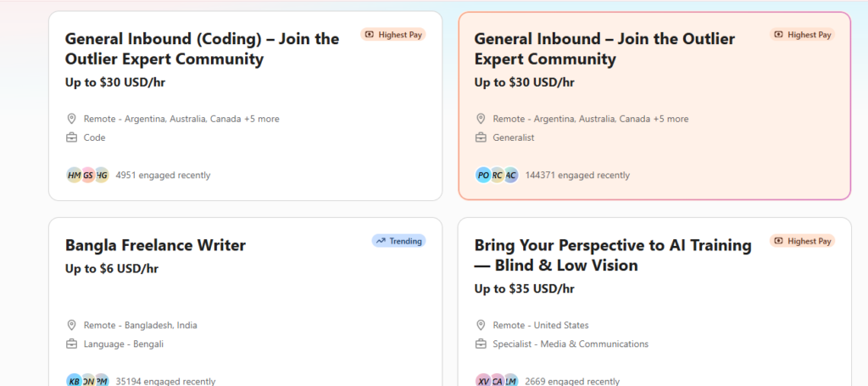Open the General Inbound – Join the Outlier job title
The width and height of the screenshot is (868, 386).
click(x=604, y=48)
